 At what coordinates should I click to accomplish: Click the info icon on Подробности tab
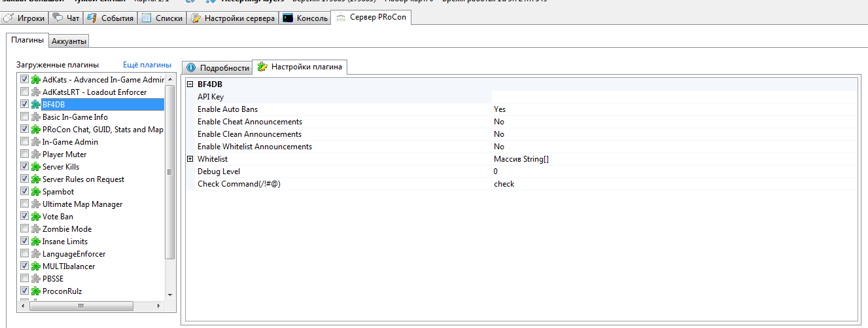click(x=192, y=67)
